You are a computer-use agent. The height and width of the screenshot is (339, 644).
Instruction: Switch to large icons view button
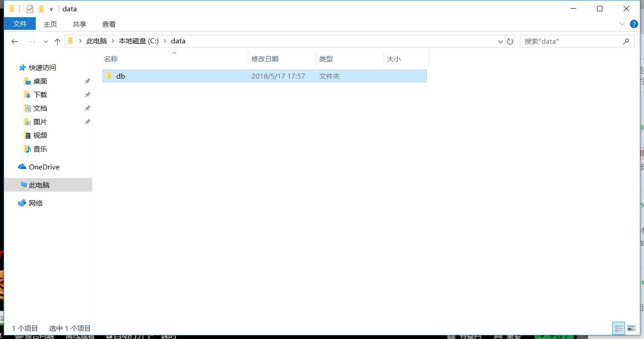point(631,329)
